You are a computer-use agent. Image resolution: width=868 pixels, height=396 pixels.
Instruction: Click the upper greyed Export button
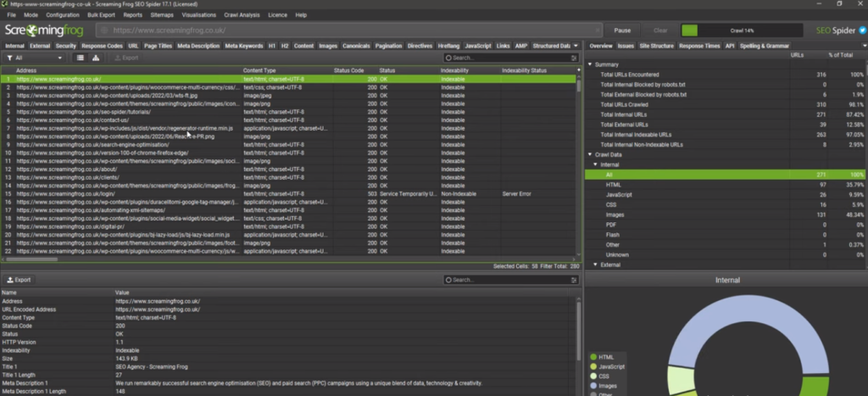point(125,58)
